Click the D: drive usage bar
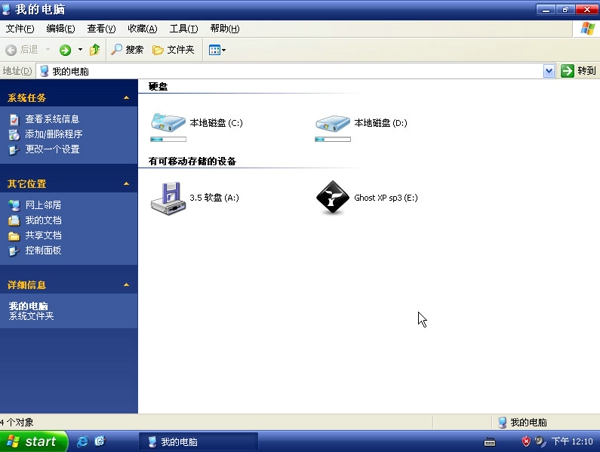Screen dimensions: 600x452 pos(333,139)
